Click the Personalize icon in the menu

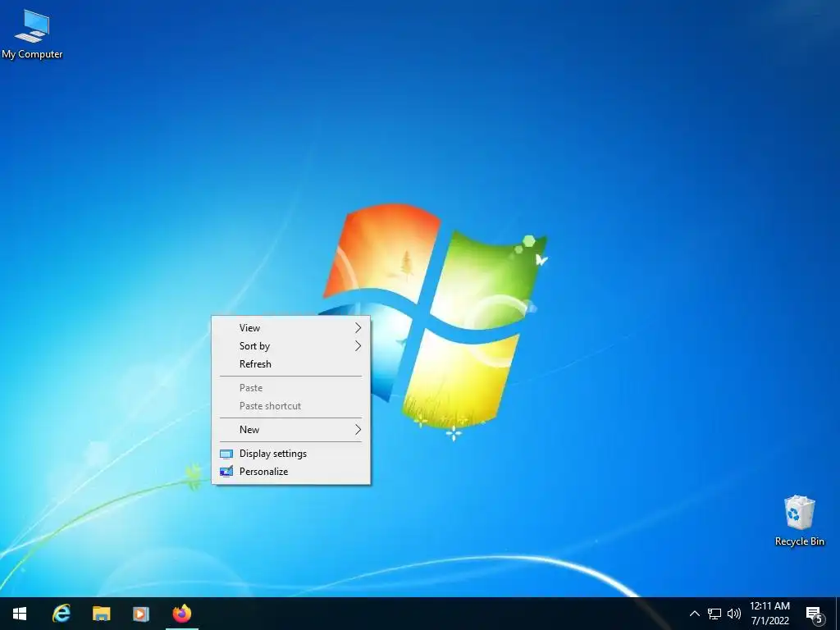[226, 472]
